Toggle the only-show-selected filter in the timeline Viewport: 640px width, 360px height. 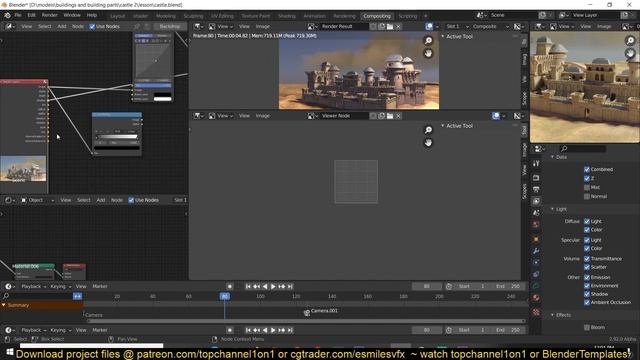[78, 296]
